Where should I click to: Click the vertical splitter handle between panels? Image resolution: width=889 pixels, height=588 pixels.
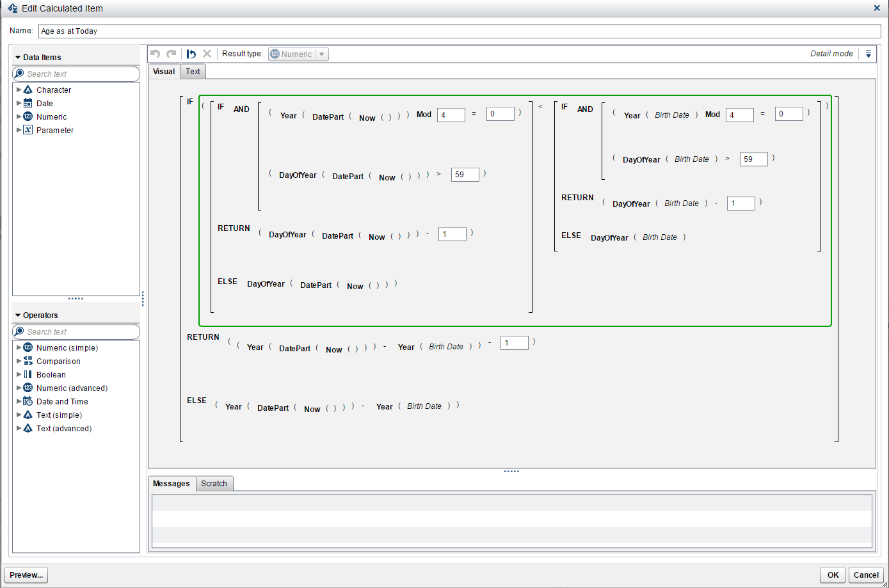click(143, 299)
